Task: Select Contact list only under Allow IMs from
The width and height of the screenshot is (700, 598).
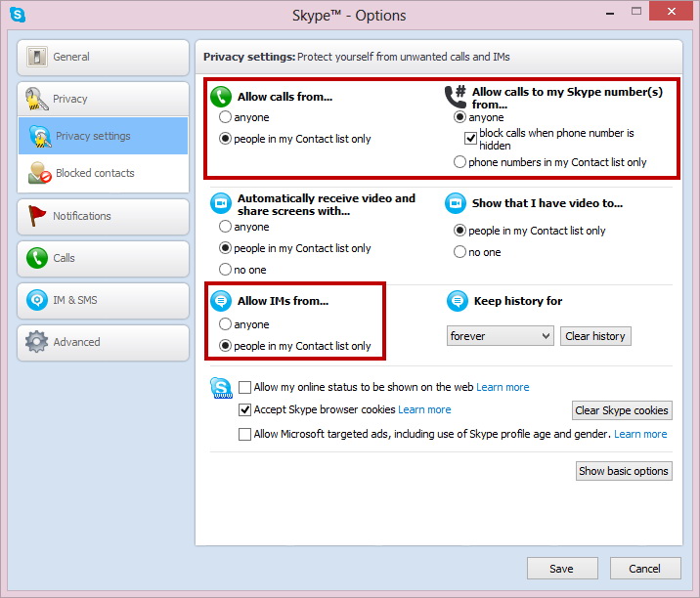Action: tap(225, 345)
